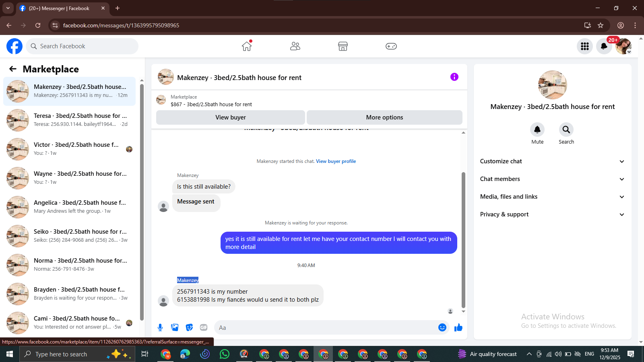This screenshot has height=362, width=644.
Task: Show hidden system tray icons chevron
Action: point(529,354)
